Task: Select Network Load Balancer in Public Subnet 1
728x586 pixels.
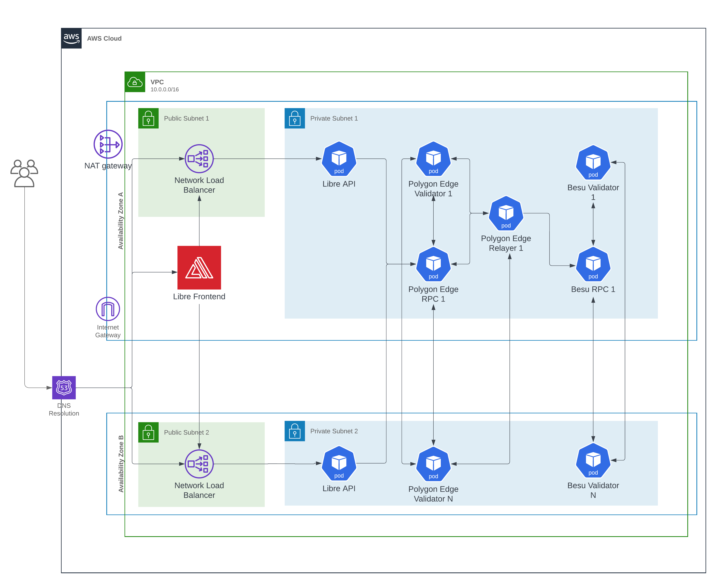Action: coord(199,159)
